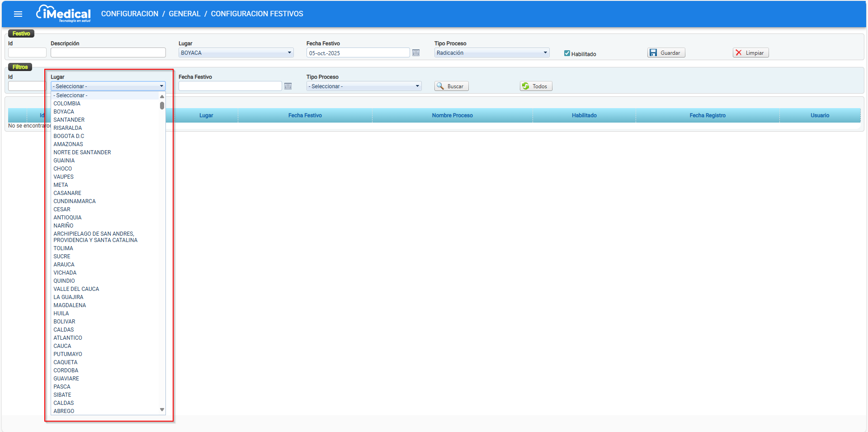Expand the Lugar dropdown showing BOYACA

(x=236, y=53)
